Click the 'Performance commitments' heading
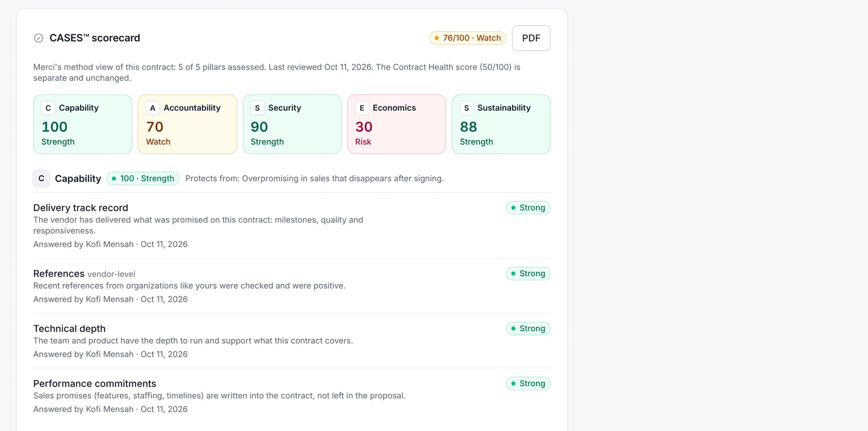The height and width of the screenshot is (431, 868). pos(94,383)
